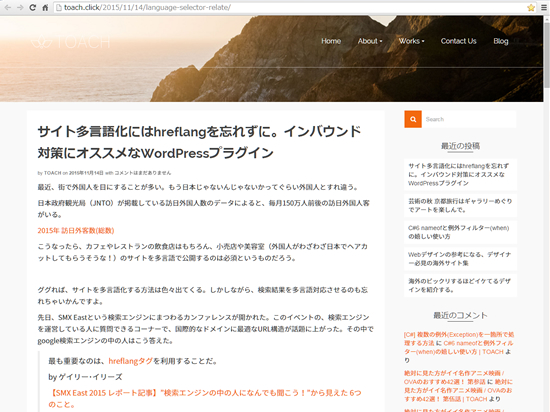Open the 2015年 訪日外客数(総数) link
Screen dimensions: 550x412
76,231
